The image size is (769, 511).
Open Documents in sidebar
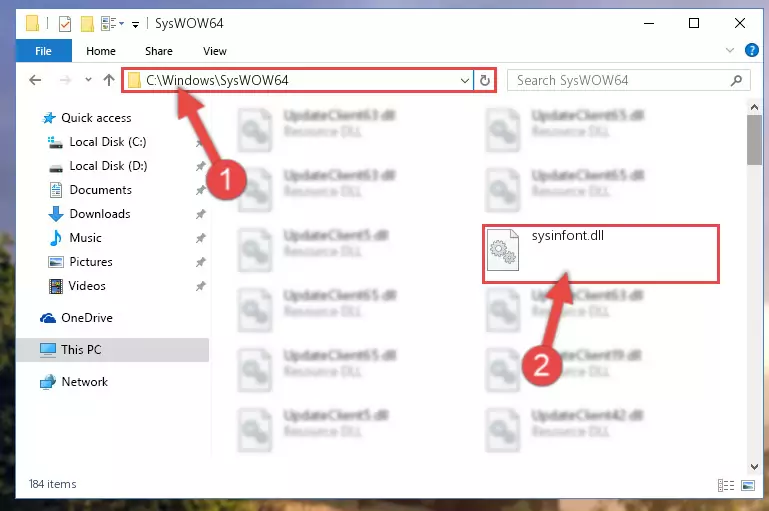coord(101,190)
